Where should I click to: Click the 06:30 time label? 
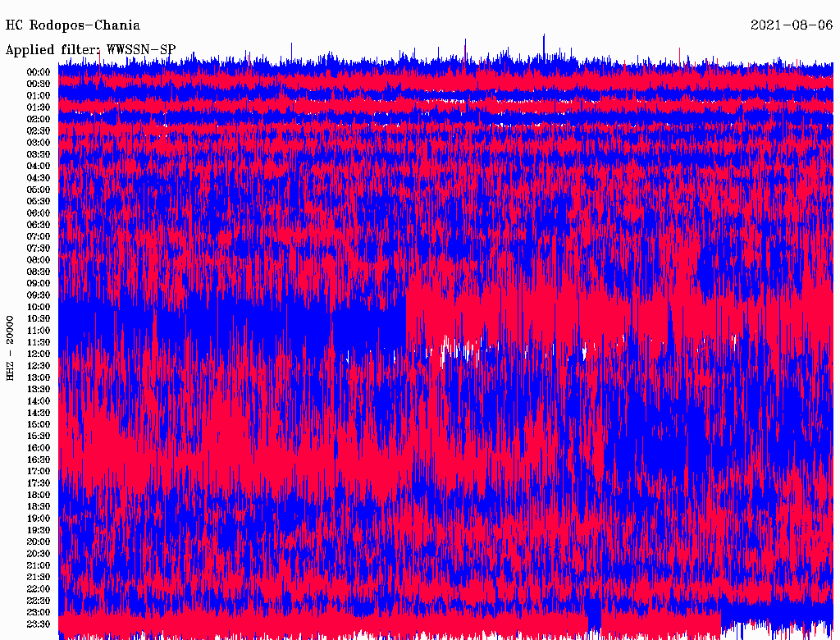click(39, 225)
